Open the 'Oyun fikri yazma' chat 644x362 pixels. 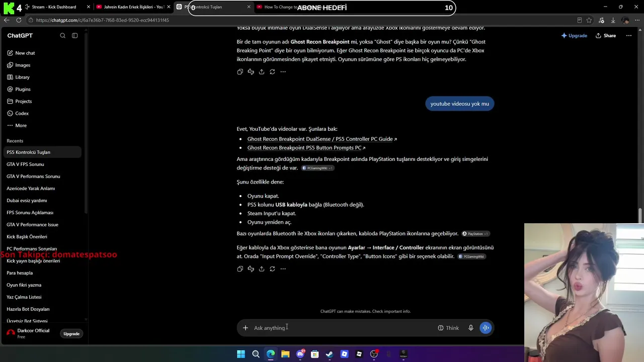(42, 285)
